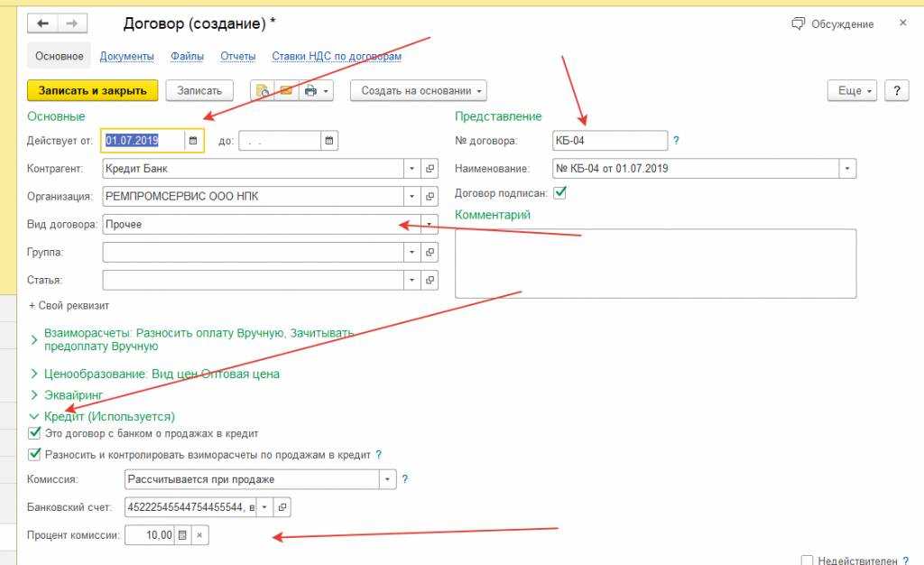Expand the Взаиморасчеты section
This screenshot has height=565, width=924.
point(34,340)
